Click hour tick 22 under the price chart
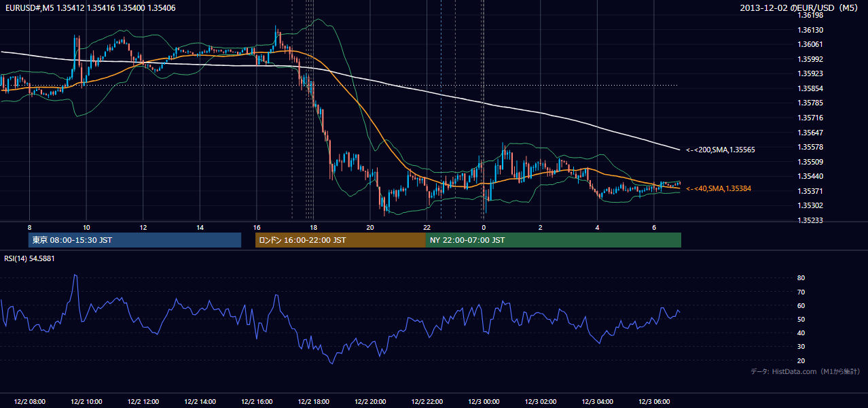 tap(427, 227)
